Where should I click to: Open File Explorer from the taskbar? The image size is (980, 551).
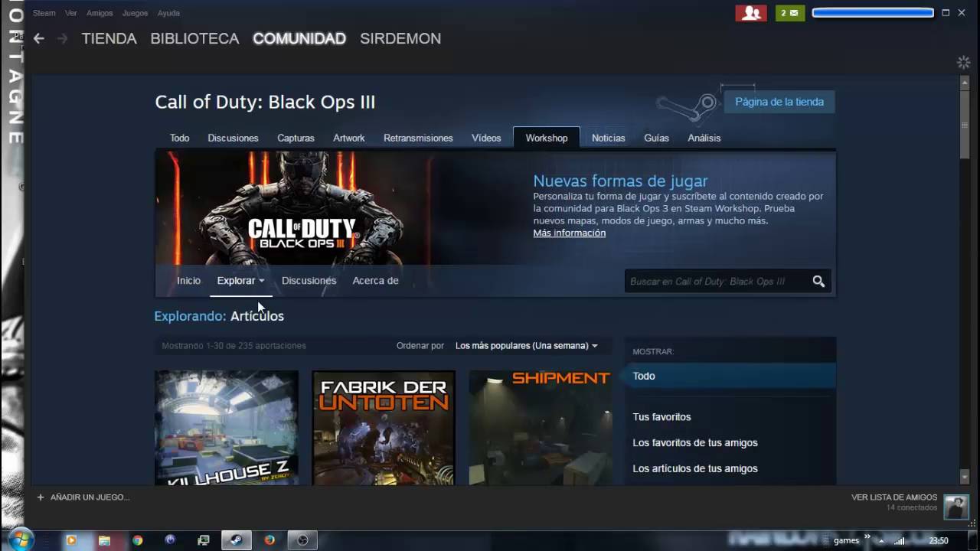coord(104,540)
